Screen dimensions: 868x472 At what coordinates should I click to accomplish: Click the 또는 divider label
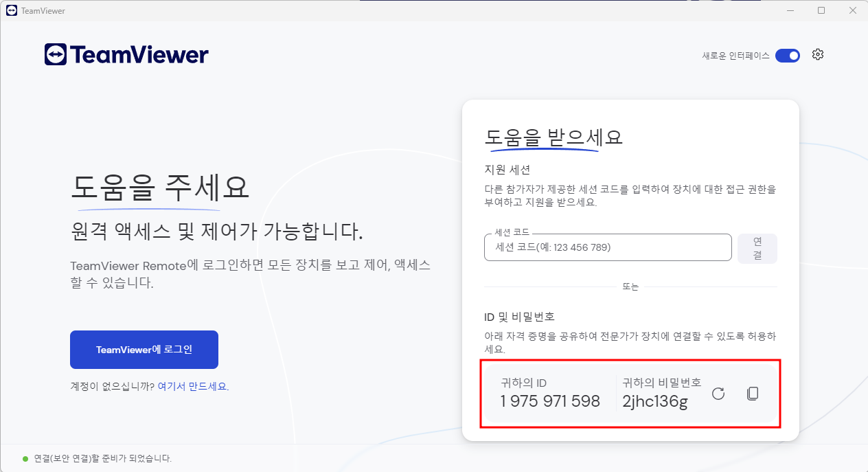coord(630,286)
